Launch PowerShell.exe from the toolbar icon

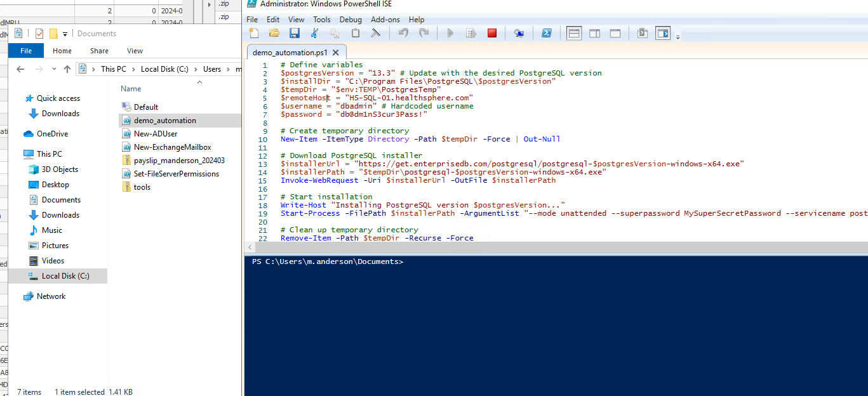click(547, 33)
